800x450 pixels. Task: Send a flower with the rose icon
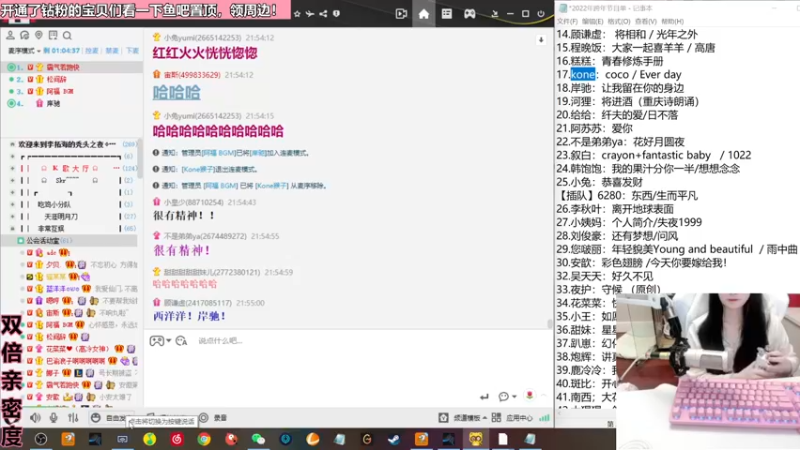point(530,395)
